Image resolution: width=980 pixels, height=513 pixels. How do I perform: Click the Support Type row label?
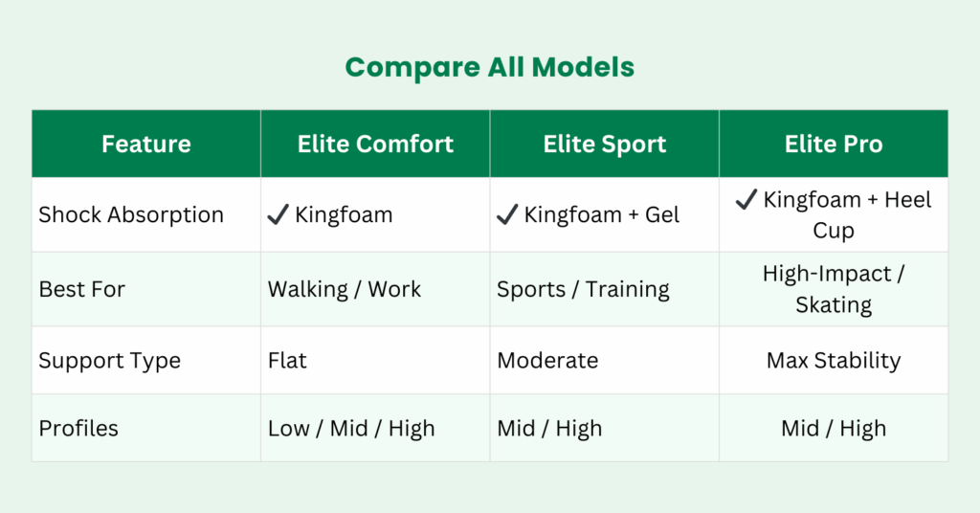tap(109, 361)
